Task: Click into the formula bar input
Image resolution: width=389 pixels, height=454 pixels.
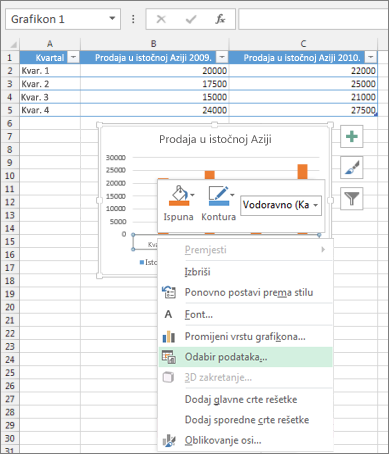Action: pyautogui.click(x=313, y=19)
